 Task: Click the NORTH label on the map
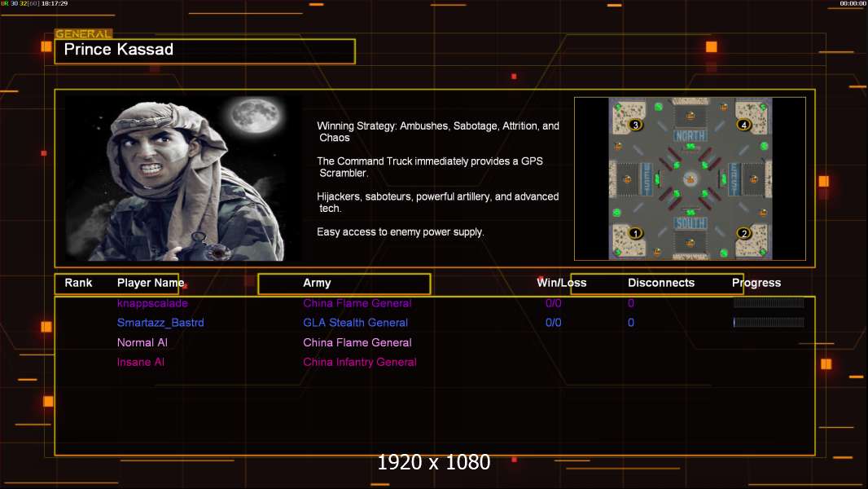click(x=690, y=135)
